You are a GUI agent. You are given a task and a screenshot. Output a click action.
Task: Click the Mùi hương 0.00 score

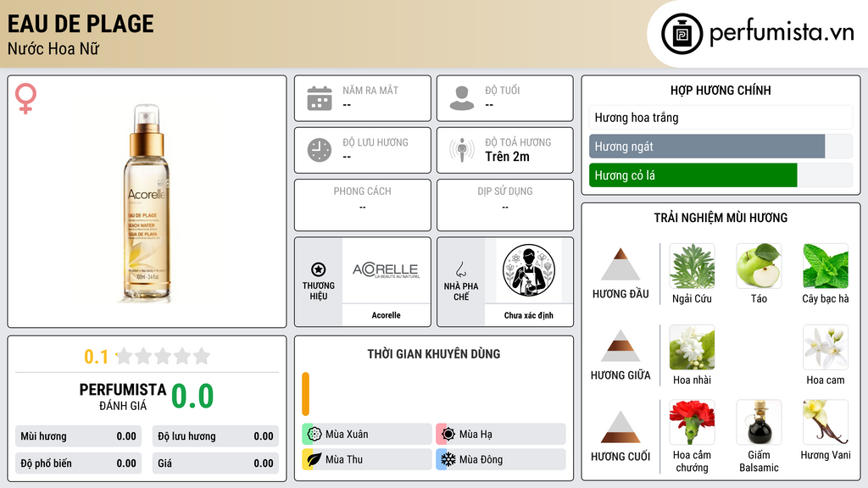click(x=78, y=436)
